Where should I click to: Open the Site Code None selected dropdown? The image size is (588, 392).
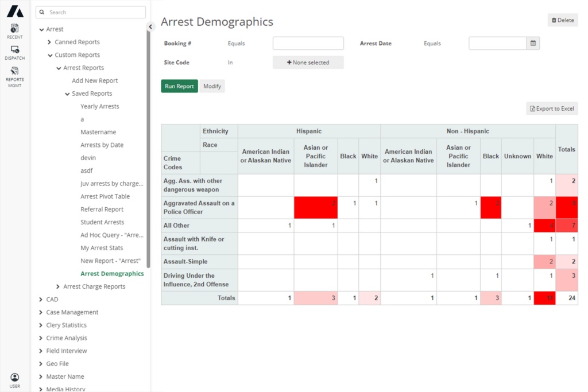click(308, 62)
